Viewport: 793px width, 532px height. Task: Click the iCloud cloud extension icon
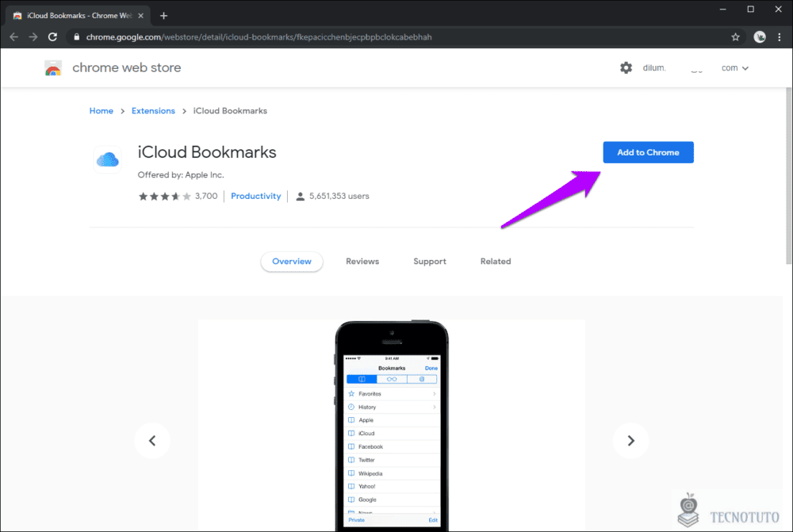point(107,160)
